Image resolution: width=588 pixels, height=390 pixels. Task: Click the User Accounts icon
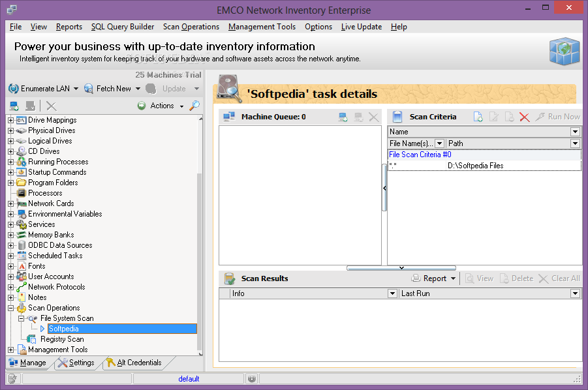click(22, 277)
